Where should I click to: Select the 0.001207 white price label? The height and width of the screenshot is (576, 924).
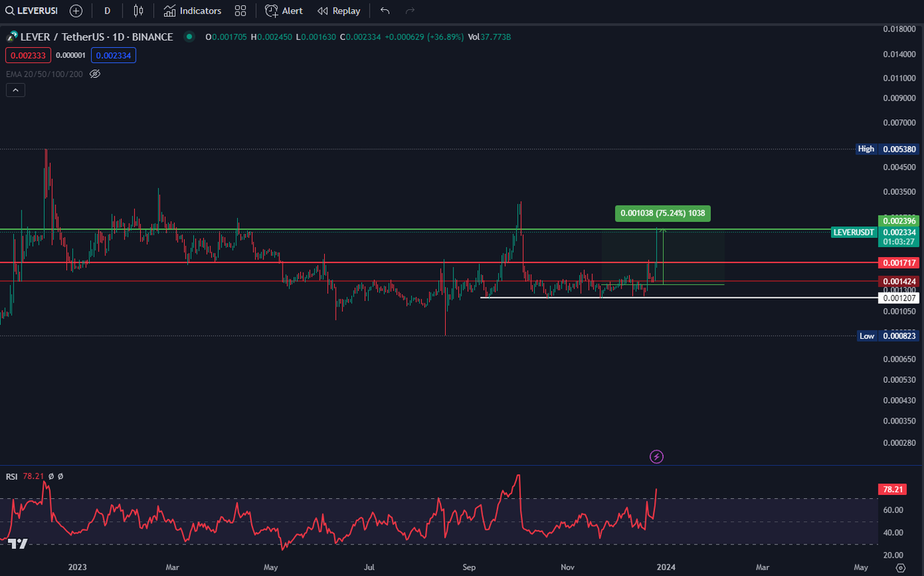898,297
